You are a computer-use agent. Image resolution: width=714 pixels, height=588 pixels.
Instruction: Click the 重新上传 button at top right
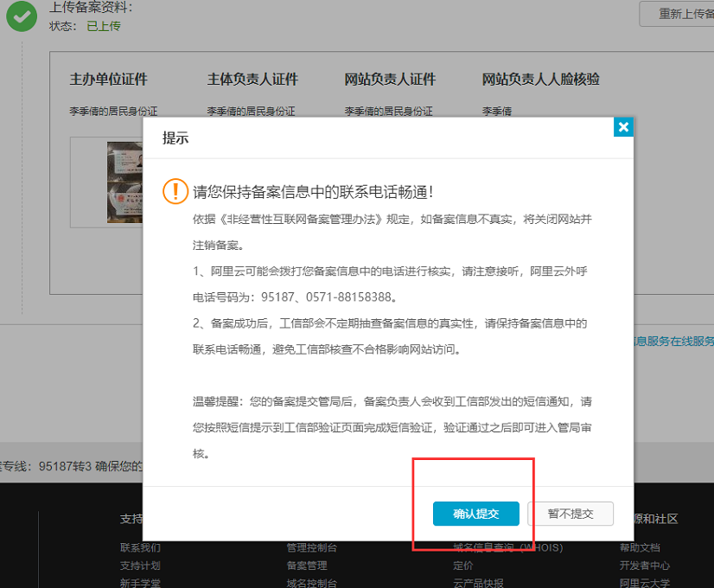tap(677, 14)
